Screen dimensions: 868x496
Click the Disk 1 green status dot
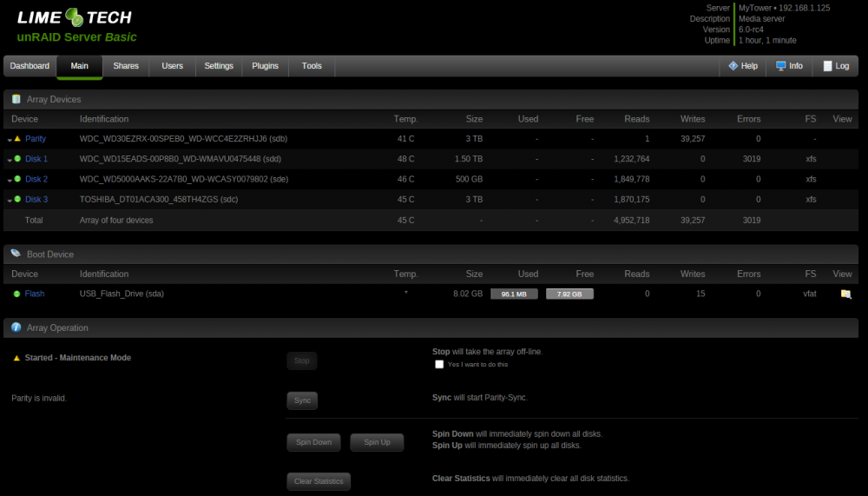(x=17, y=158)
